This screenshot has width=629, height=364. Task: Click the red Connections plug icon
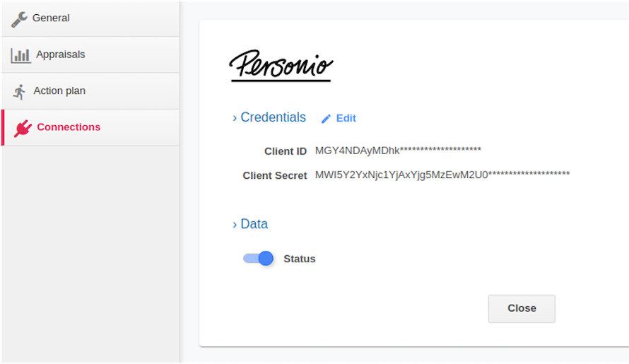point(23,128)
